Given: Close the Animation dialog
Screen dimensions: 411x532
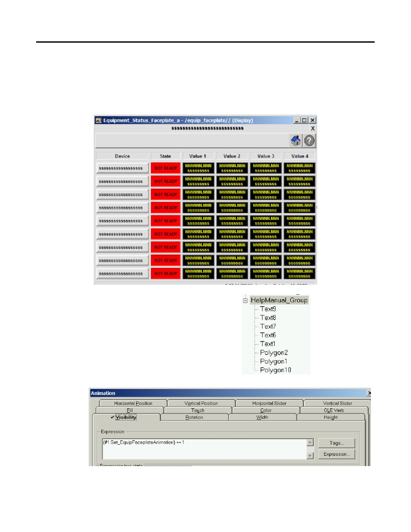Looking at the screenshot, I should point(369,393).
